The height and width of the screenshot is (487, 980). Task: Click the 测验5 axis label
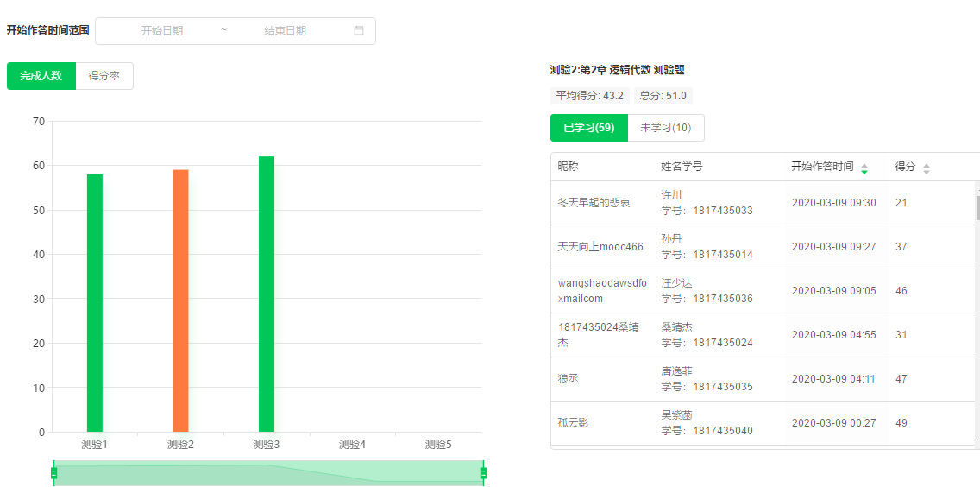(x=438, y=445)
